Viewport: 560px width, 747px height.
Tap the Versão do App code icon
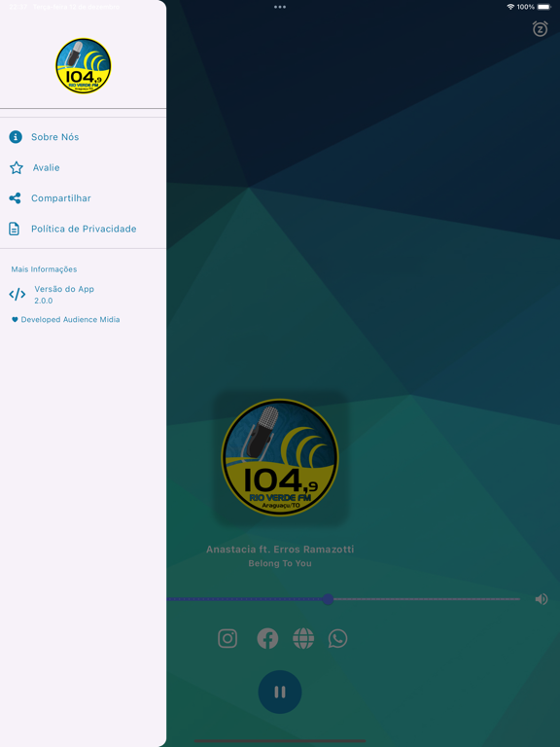tap(17, 295)
